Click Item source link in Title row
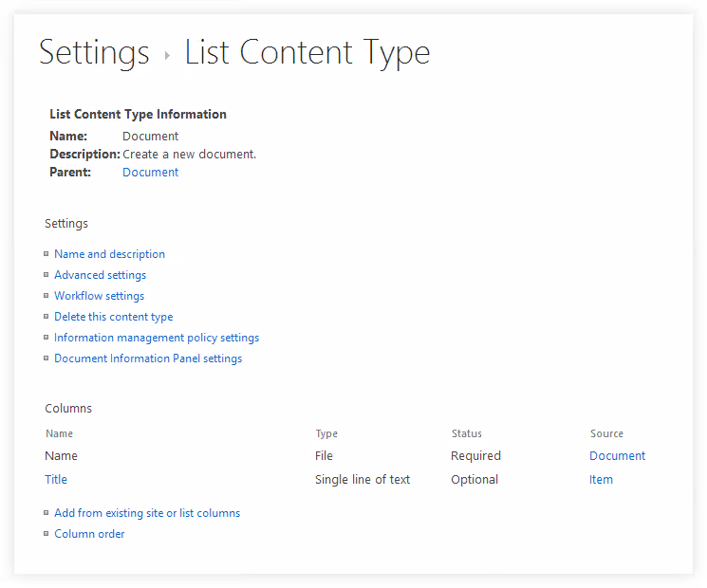Viewport: 707px width, 588px height. pos(601,480)
